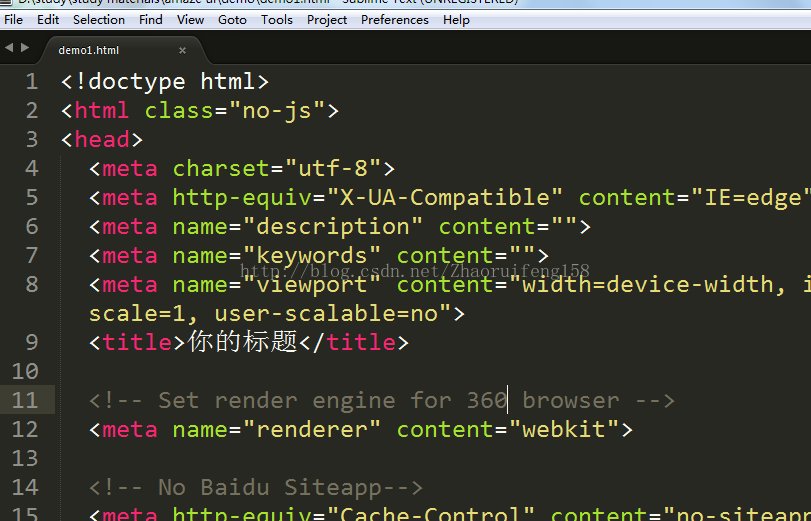The image size is (811, 521).
Task: Click the 你的标题 title text
Action: pyautogui.click(x=243, y=342)
